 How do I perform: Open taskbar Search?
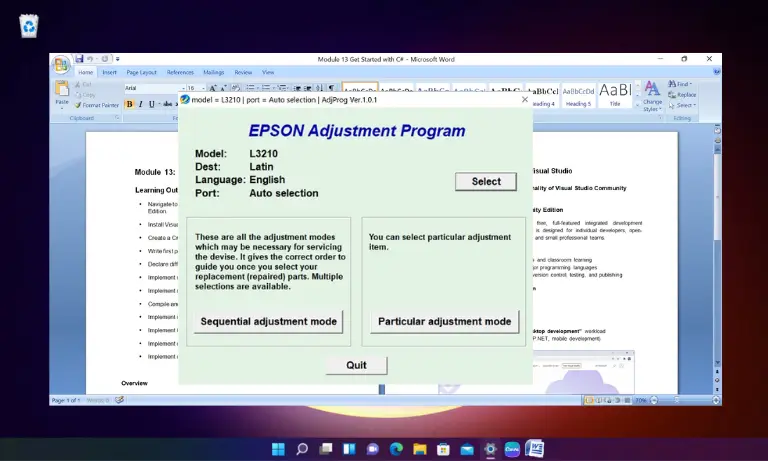click(302, 449)
